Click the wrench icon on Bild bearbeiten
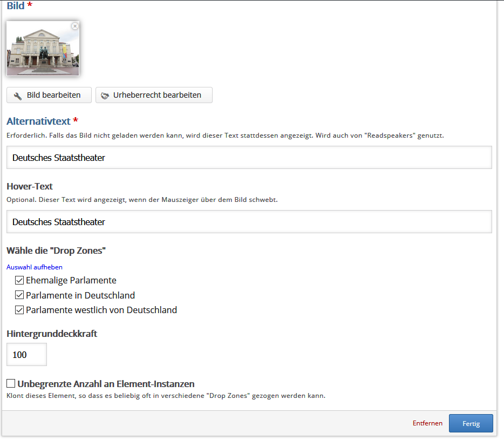The image size is (504, 440). tap(18, 96)
